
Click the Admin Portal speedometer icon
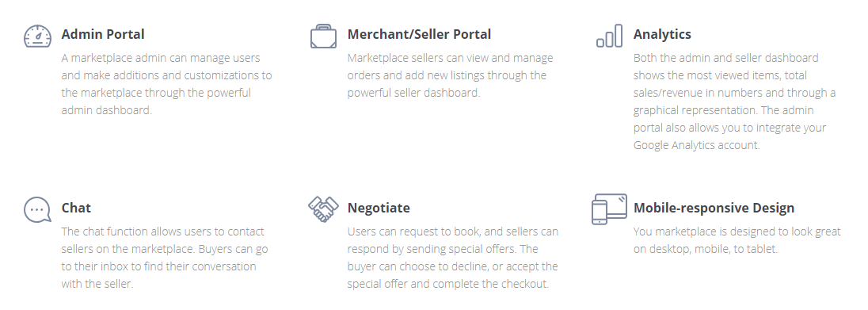pyautogui.click(x=38, y=36)
